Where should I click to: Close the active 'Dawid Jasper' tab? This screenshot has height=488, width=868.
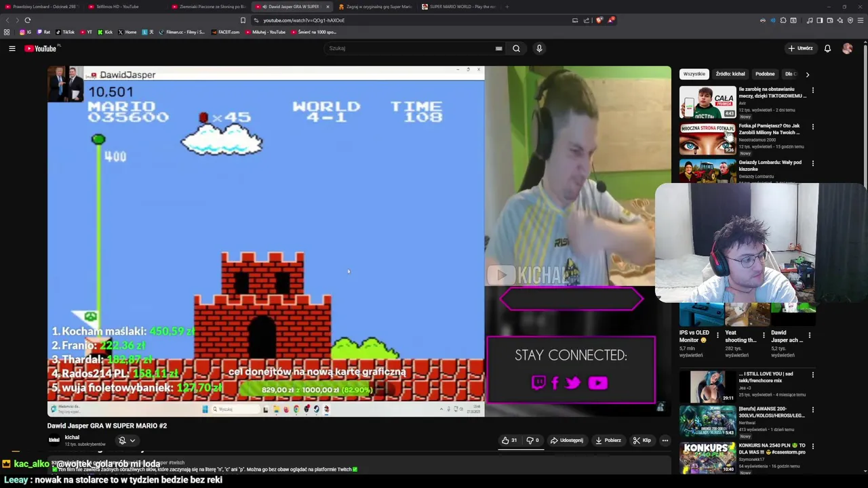[x=328, y=7]
